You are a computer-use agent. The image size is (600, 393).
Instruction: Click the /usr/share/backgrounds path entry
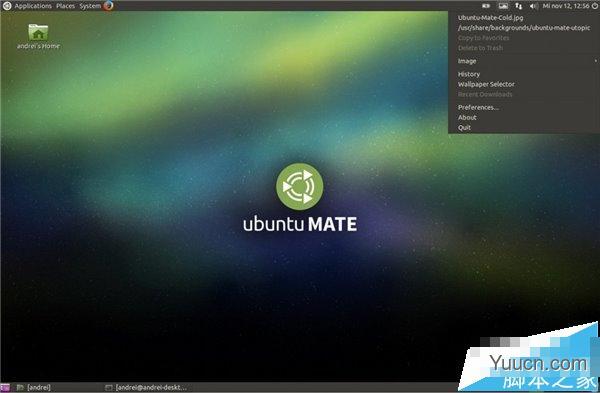point(524,28)
